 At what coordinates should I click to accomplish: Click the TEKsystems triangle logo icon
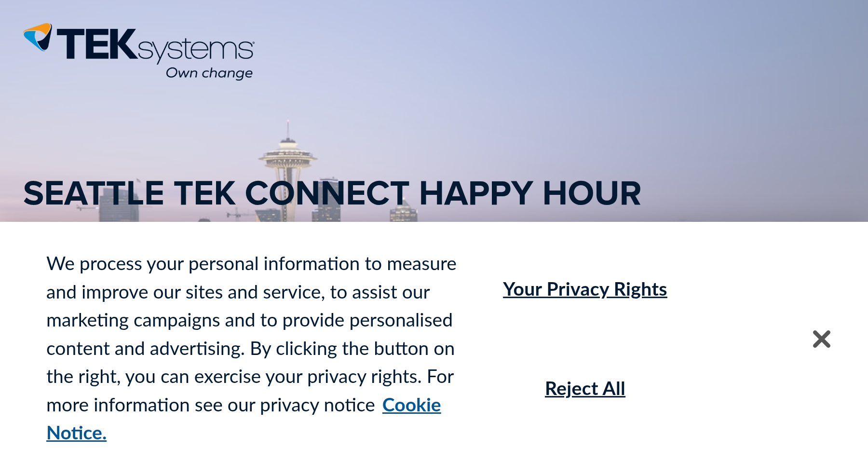pyautogui.click(x=39, y=39)
